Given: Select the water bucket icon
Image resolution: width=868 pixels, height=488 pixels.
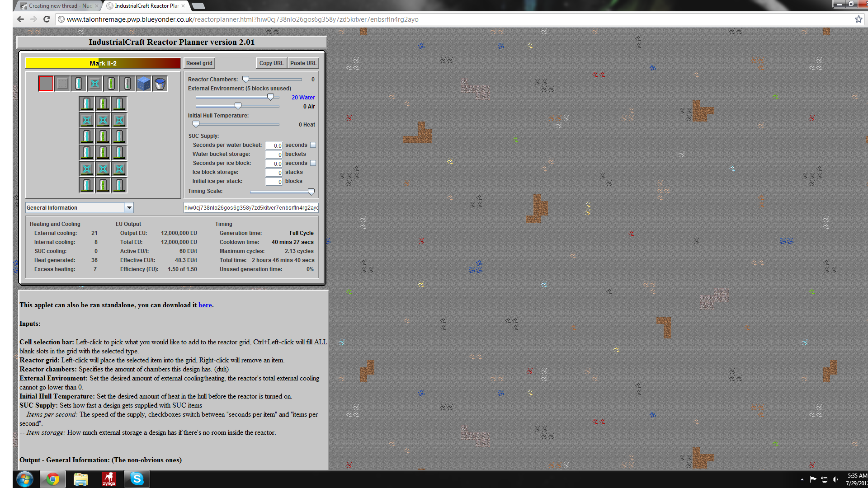Looking at the screenshot, I should click(160, 84).
